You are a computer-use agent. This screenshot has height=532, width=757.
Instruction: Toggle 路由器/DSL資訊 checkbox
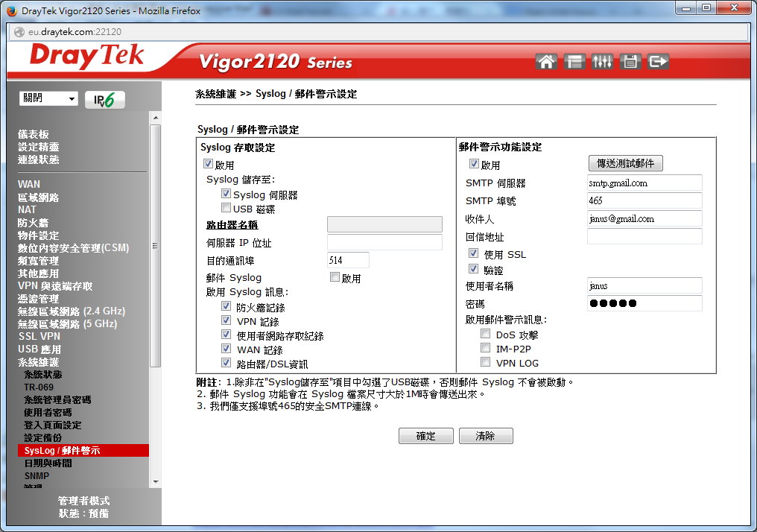pos(226,362)
